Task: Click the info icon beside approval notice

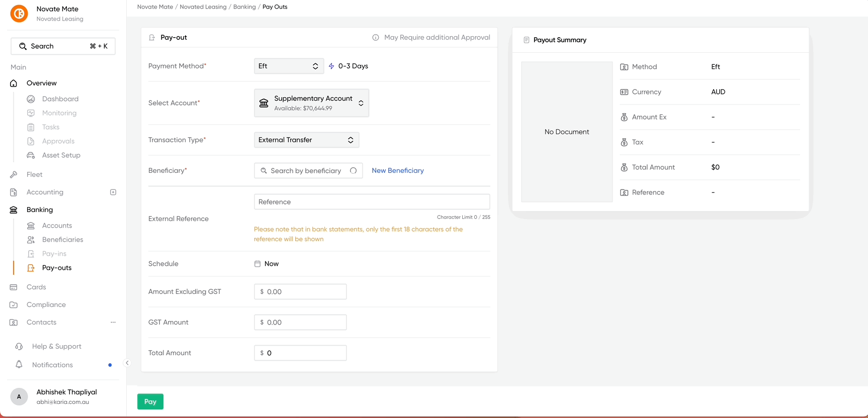Action: (376, 38)
